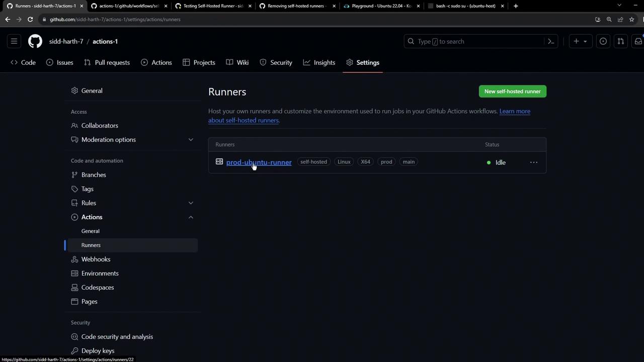Click the prod label on the runner
Image resolution: width=644 pixels, height=362 pixels.
pos(386,162)
